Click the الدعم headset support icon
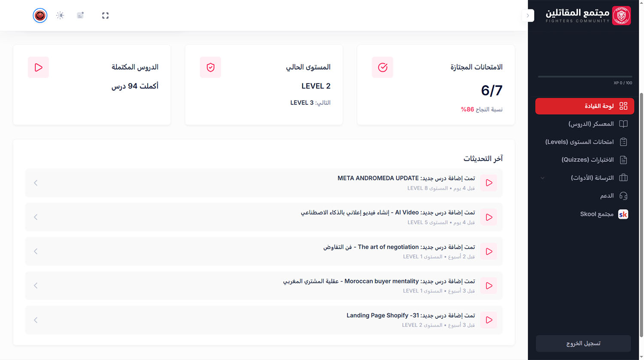 [623, 196]
